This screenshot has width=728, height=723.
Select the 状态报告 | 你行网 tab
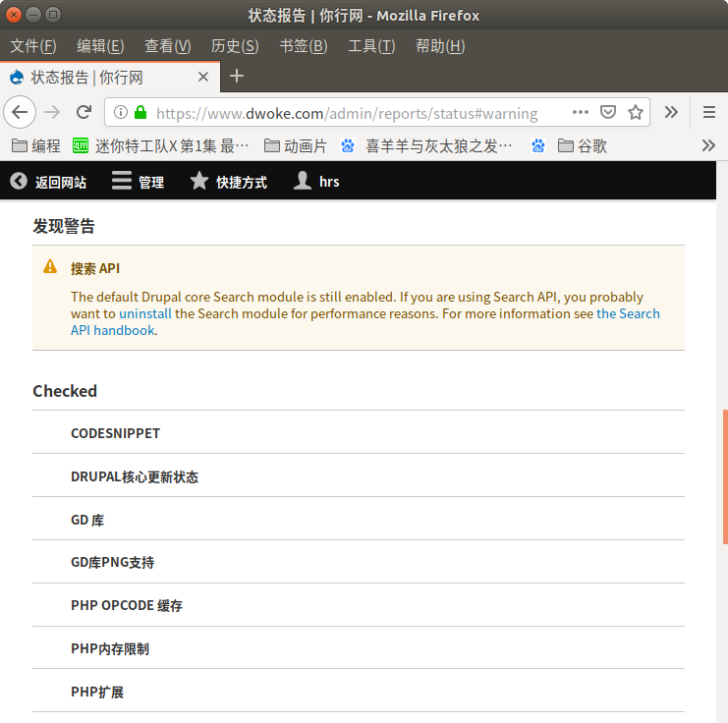click(110, 77)
